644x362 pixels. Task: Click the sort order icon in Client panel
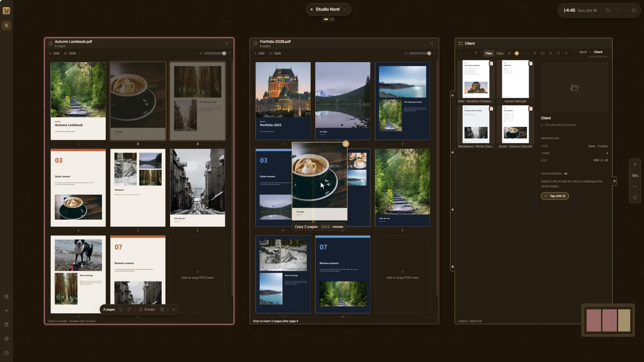tap(535, 53)
